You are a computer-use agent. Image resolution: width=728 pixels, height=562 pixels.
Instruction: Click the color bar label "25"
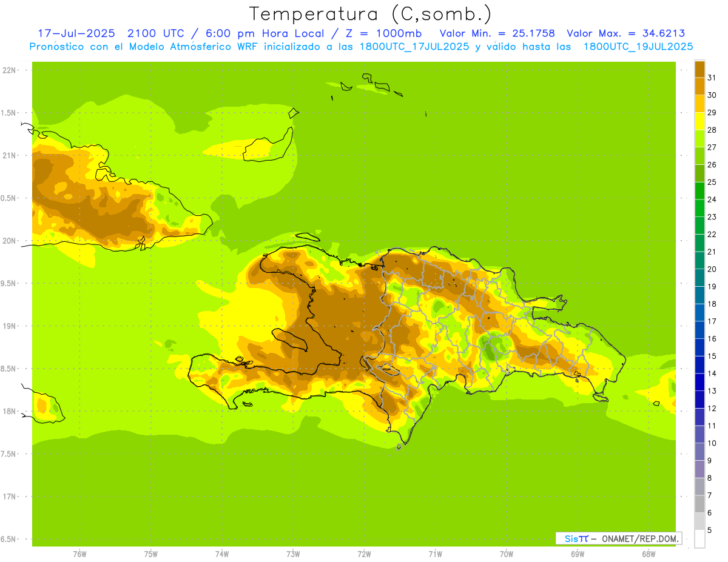[712, 181]
